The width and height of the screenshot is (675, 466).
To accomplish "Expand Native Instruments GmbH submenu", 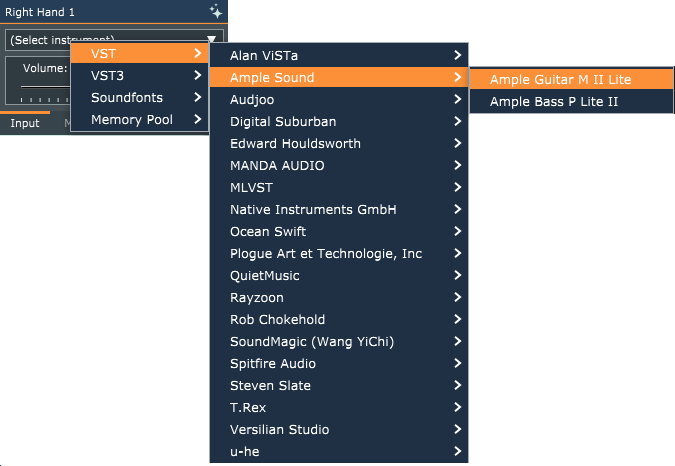I will point(339,209).
